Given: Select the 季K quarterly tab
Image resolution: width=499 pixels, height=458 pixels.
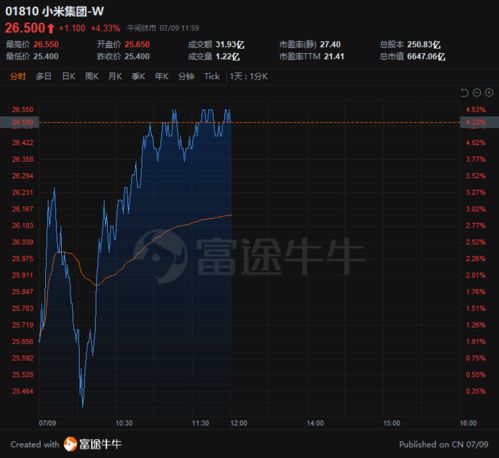Looking at the screenshot, I should click(x=138, y=76).
